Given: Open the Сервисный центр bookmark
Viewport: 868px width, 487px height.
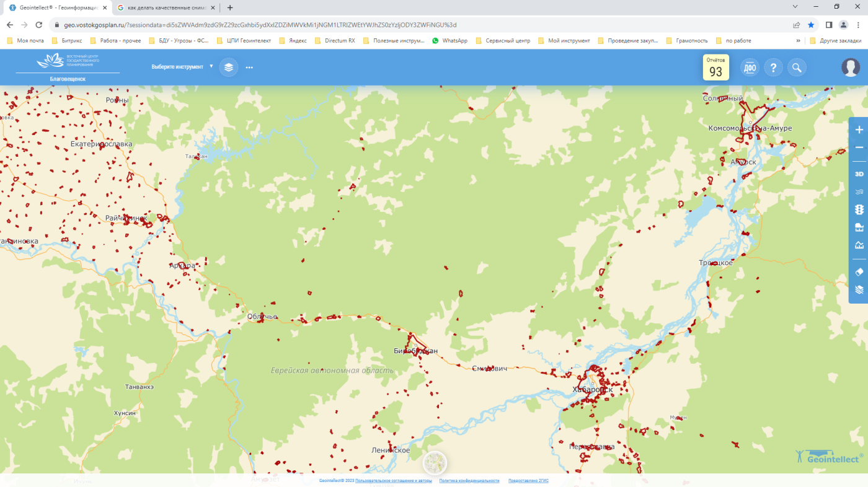Looking at the screenshot, I should (503, 40).
